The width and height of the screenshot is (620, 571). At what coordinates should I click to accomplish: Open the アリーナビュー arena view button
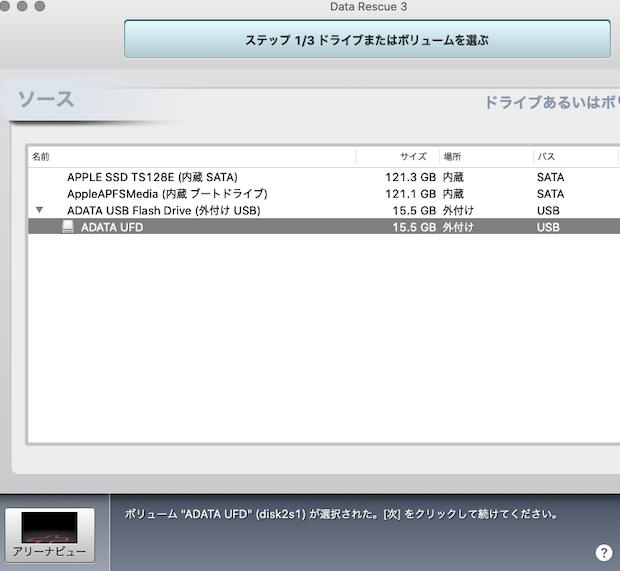(x=49, y=535)
